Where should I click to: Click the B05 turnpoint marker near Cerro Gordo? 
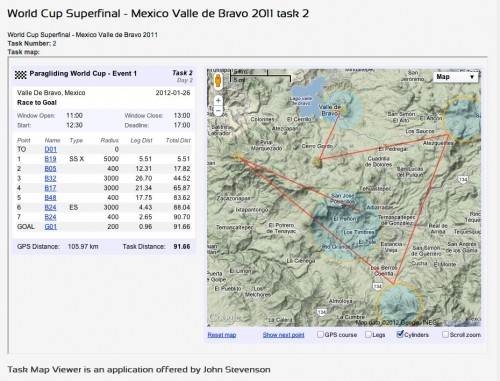pos(317,162)
